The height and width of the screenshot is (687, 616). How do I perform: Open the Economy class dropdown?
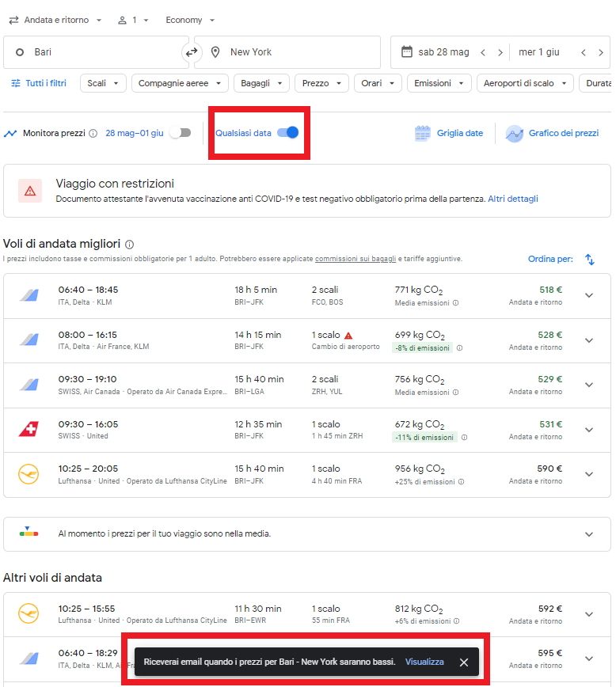pyautogui.click(x=190, y=20)
